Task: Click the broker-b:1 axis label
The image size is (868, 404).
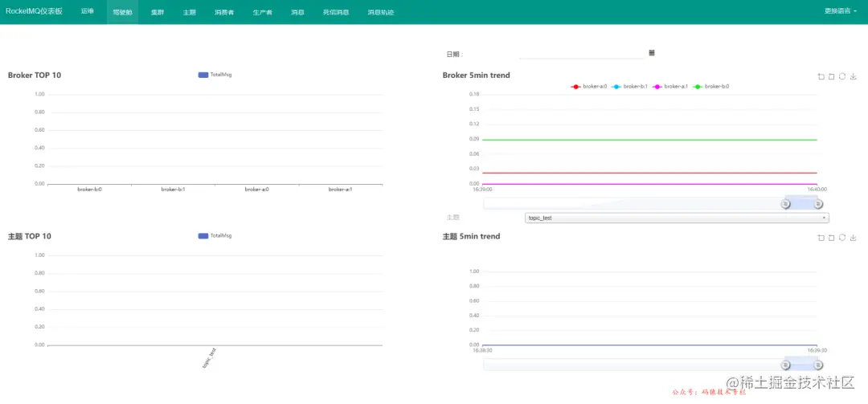Action: pyautogui.click(x=174, y=190)
